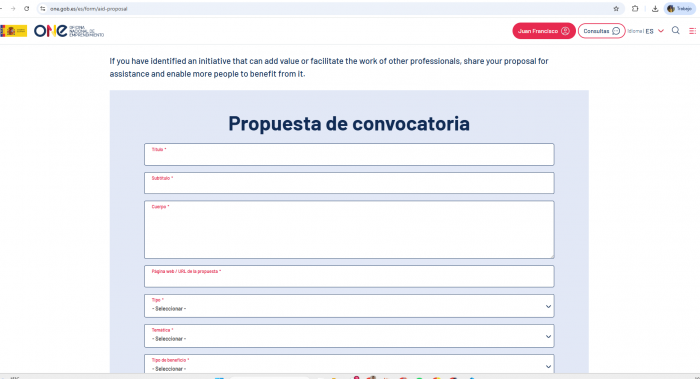
Task: Click the Spanish government coat of arms logo
Action: [13, 31]
